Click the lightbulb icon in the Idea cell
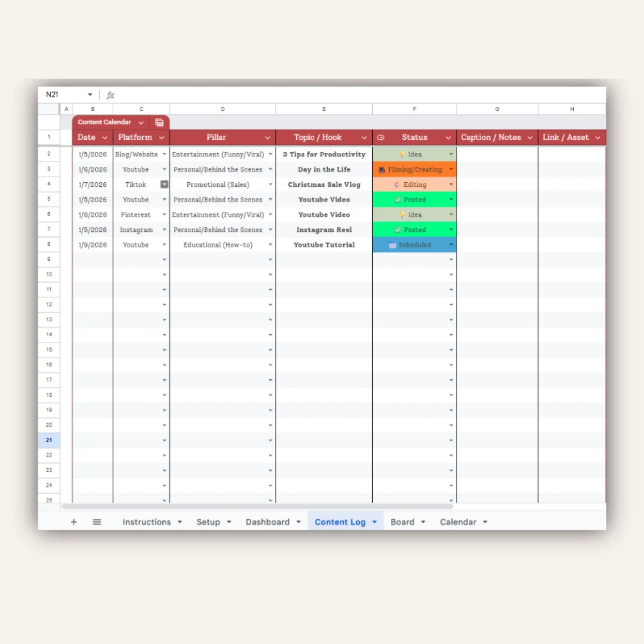644x644 pixels. click(401, 154)
